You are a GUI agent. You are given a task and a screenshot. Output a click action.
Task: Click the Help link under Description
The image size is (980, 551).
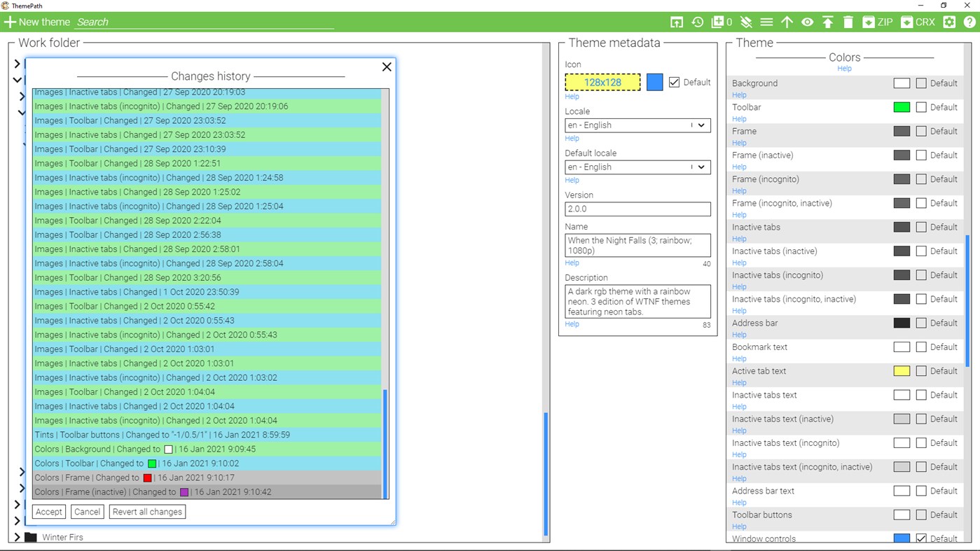[x=572, y=323]
